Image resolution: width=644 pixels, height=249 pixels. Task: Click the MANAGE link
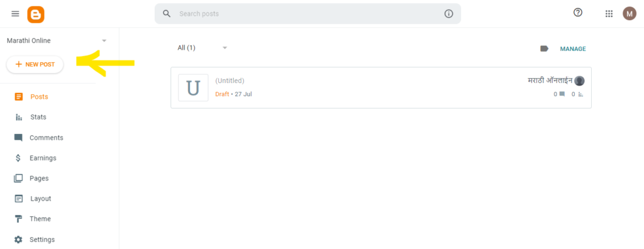[573, 49]
